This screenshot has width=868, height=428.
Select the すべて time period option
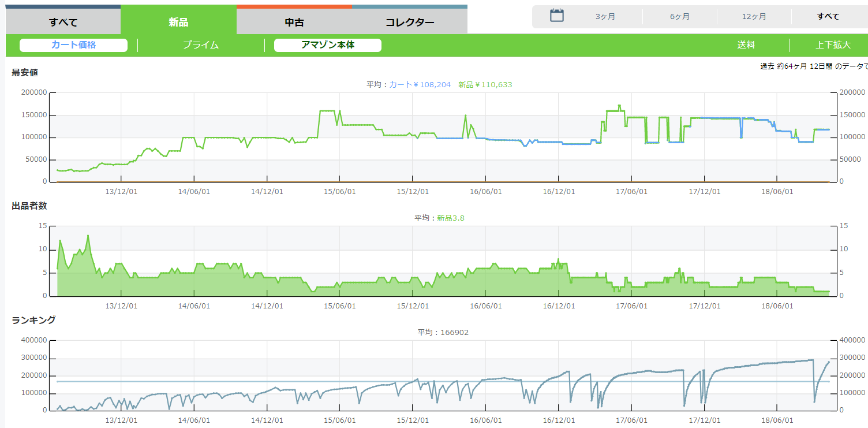point(828,17)
